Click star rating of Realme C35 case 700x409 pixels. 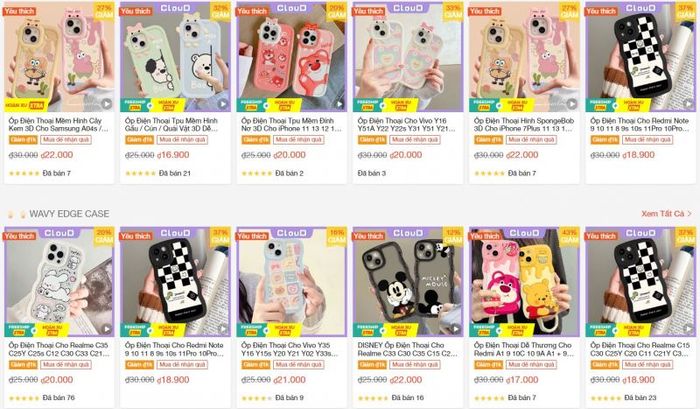point(24,398)
